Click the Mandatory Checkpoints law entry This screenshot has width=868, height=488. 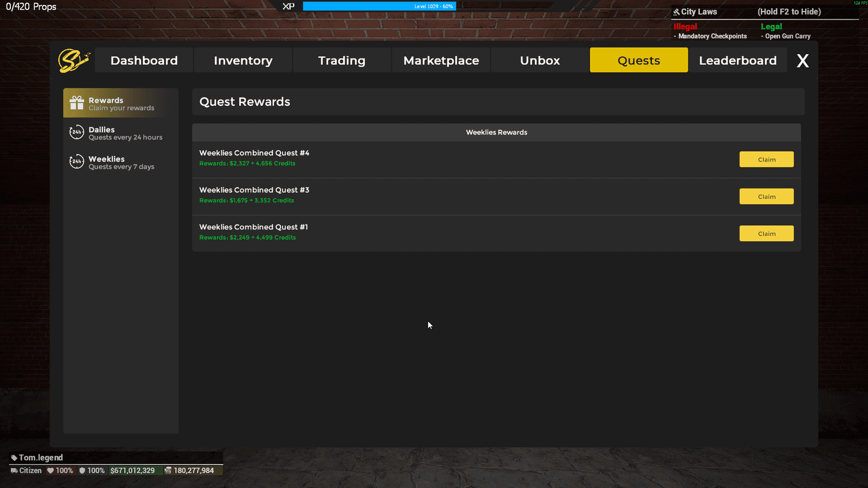pos(710,36)
